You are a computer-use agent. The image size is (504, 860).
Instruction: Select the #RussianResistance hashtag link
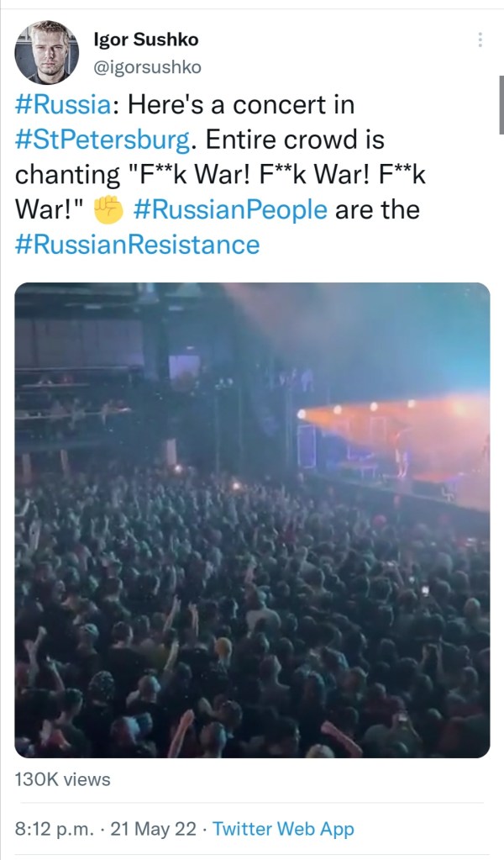point(138,245)
